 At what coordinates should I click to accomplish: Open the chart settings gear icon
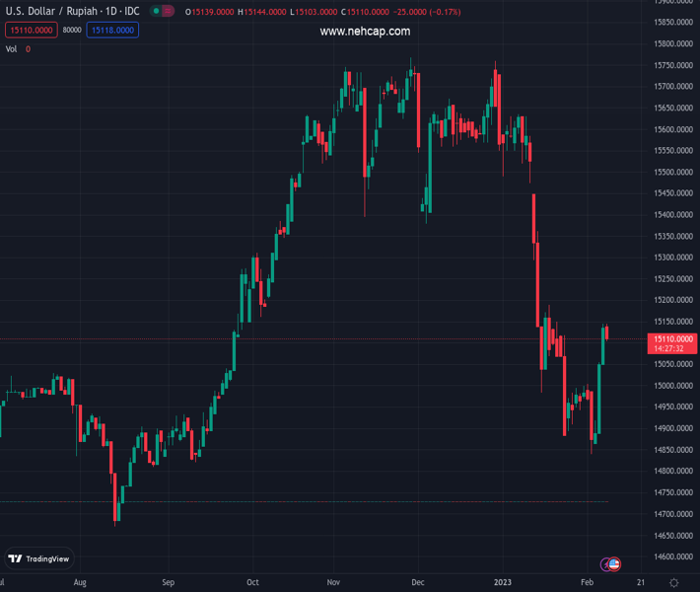click(674, 582)
